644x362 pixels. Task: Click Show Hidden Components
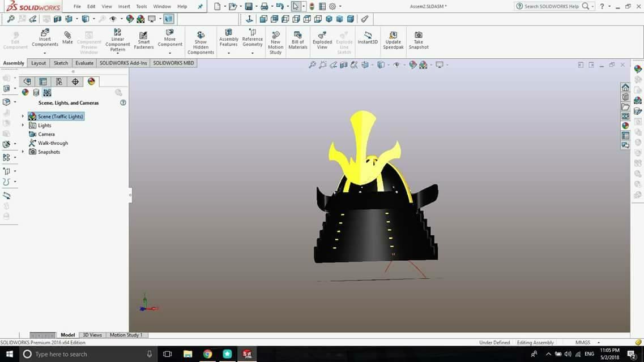tap(201, 42)
